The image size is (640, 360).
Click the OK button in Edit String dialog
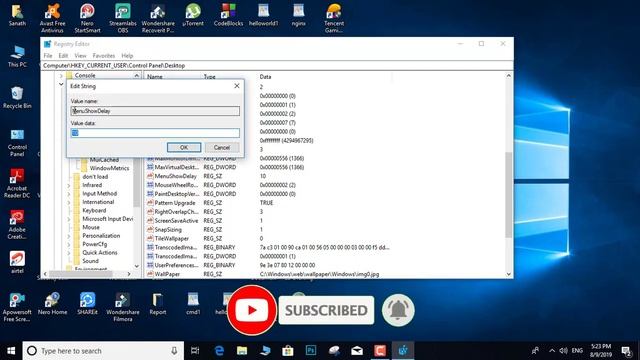point(184,147)
